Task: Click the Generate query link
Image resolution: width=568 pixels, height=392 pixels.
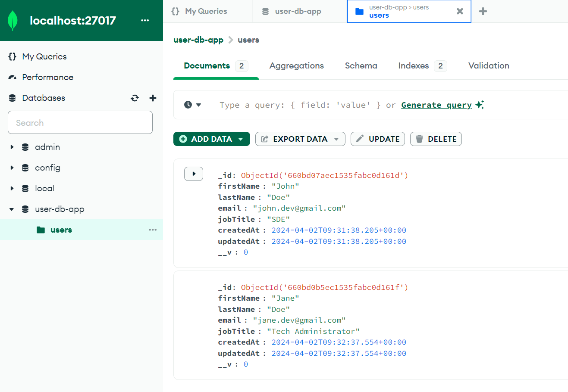Action: (x=436, y=105)
